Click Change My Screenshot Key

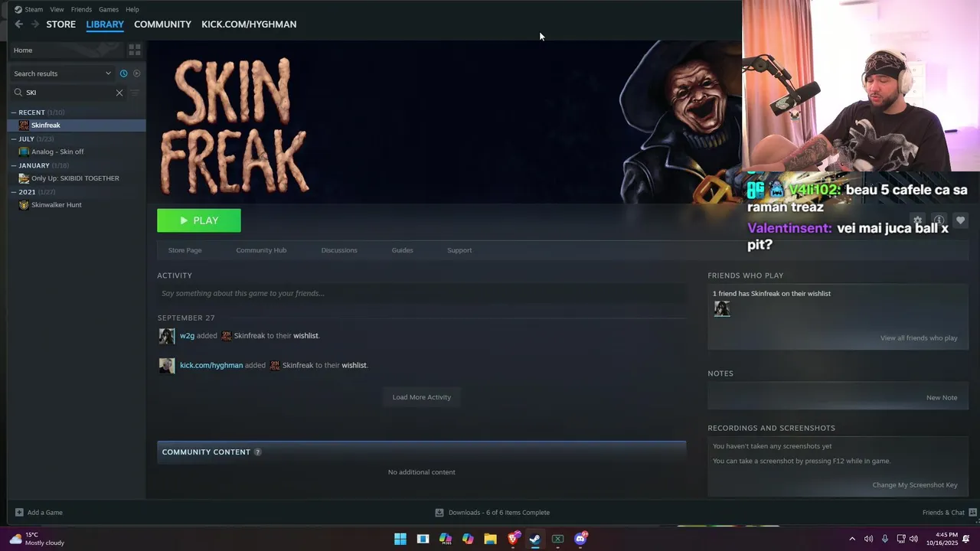[x=915, y=485]
